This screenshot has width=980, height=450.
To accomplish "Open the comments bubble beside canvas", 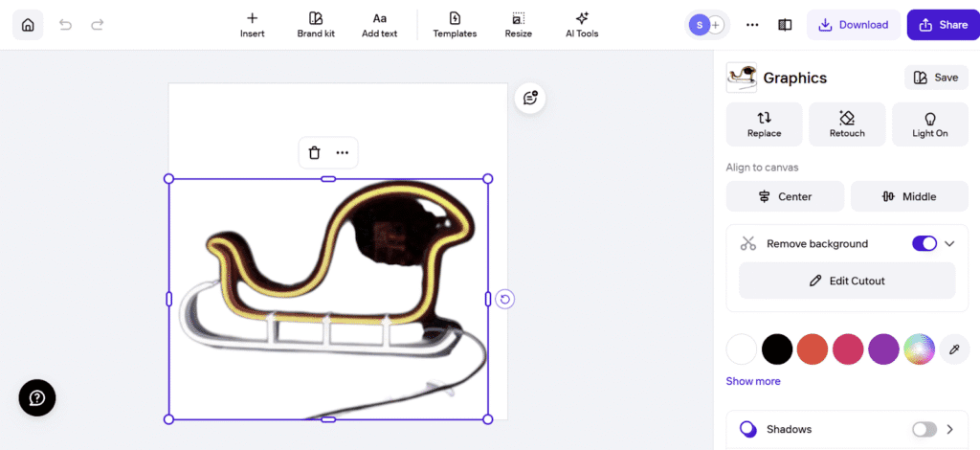I will pos(530,98).
